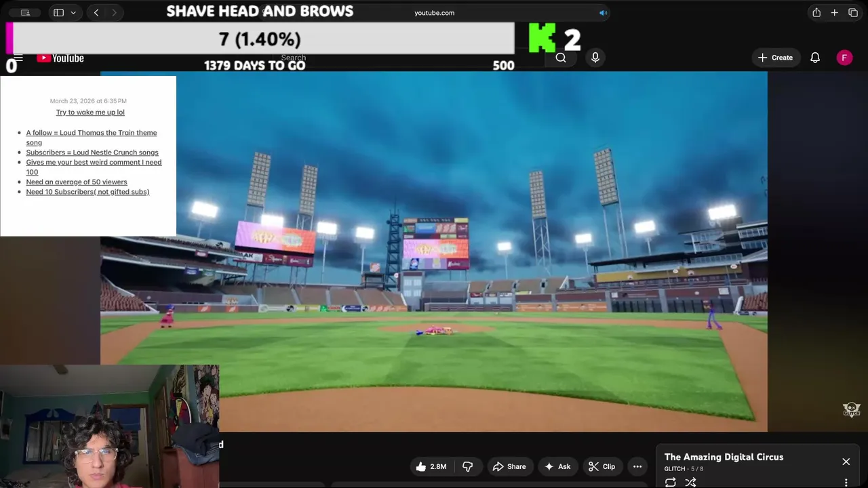
Task: Toggle playlist shuffle
Action: pos(690,483)
